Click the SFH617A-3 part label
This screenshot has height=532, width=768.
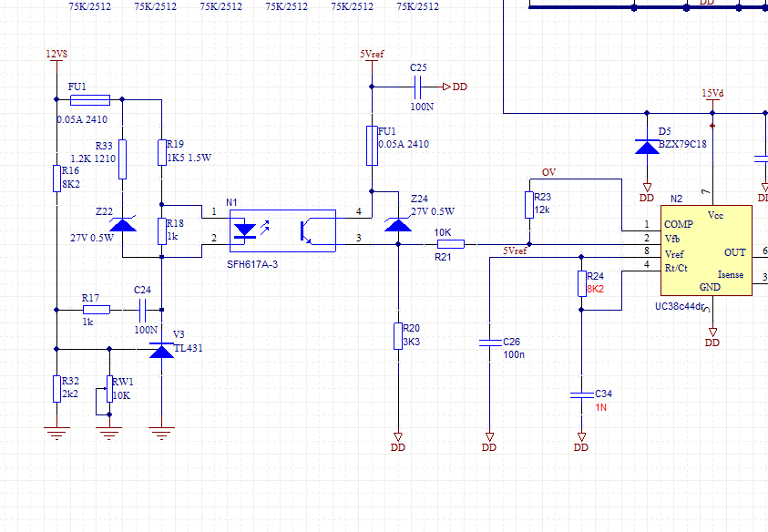(x=252, y=264)
